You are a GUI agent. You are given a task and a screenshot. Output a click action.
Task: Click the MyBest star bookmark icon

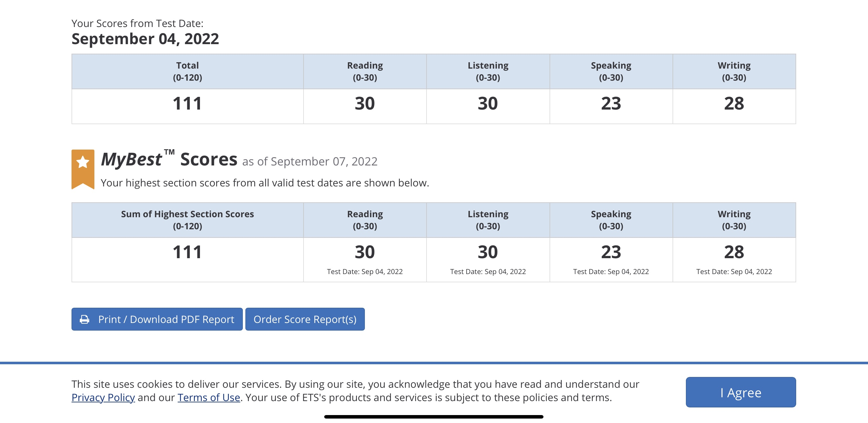tap(83, 169)
